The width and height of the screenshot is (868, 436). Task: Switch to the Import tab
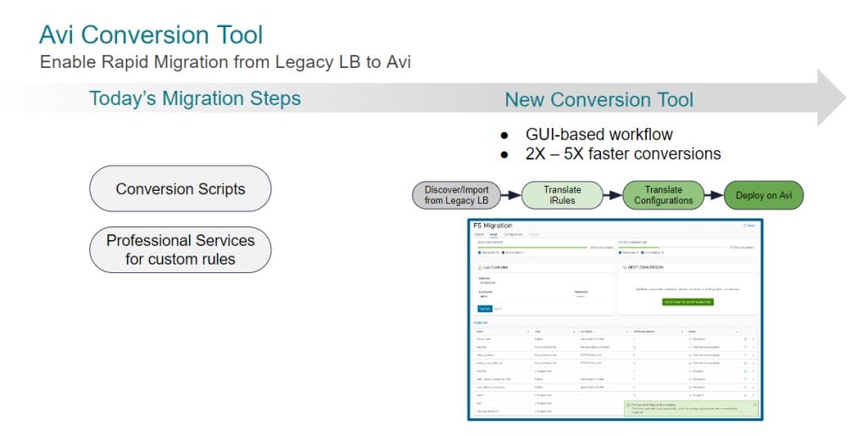point(480,234)
